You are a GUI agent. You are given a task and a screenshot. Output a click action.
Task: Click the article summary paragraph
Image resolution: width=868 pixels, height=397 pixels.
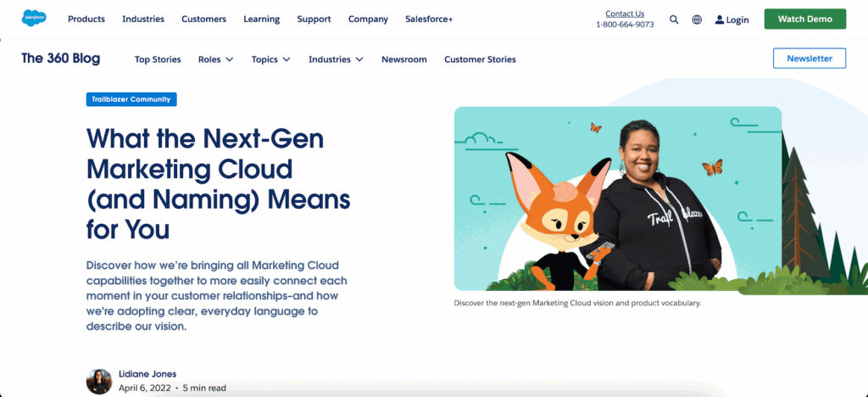click(217, 296)
